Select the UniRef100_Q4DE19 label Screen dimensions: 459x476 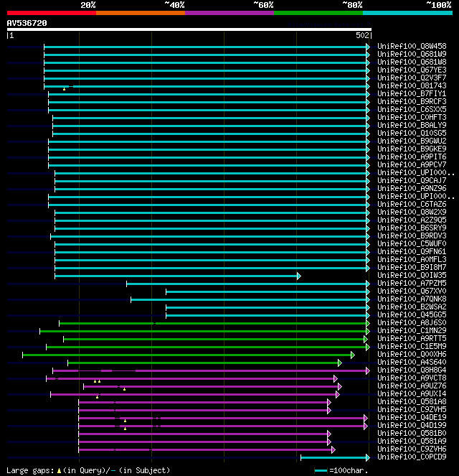412,417
